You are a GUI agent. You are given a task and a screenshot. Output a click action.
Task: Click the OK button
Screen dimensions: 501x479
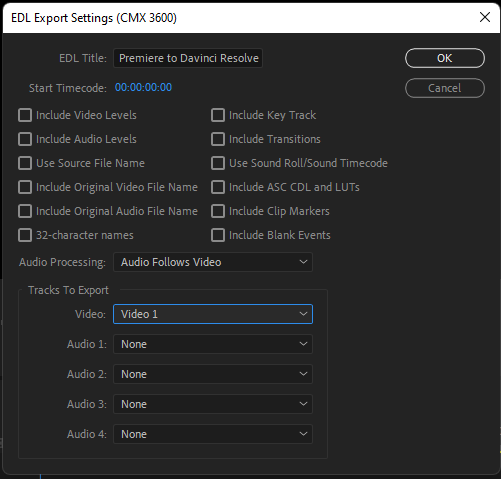tap(445, 58)
